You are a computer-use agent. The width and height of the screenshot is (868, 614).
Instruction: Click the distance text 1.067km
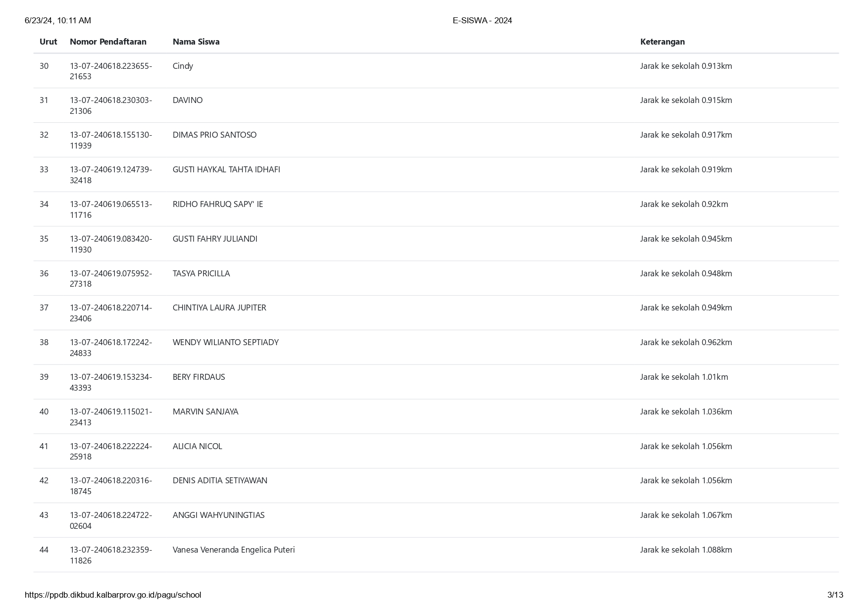point(686,515)
